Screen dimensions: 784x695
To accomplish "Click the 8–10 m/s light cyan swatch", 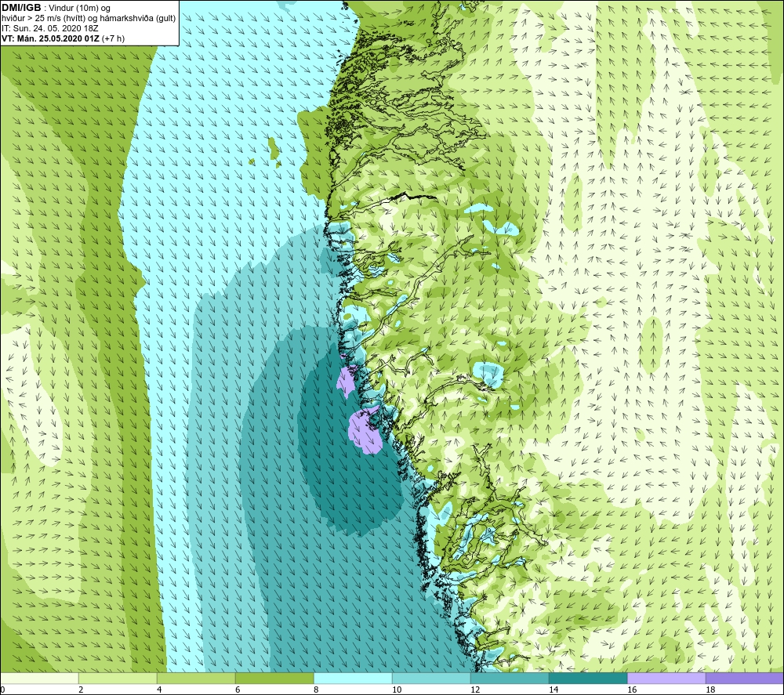I will pyautogui.click(x=353, y=678).
